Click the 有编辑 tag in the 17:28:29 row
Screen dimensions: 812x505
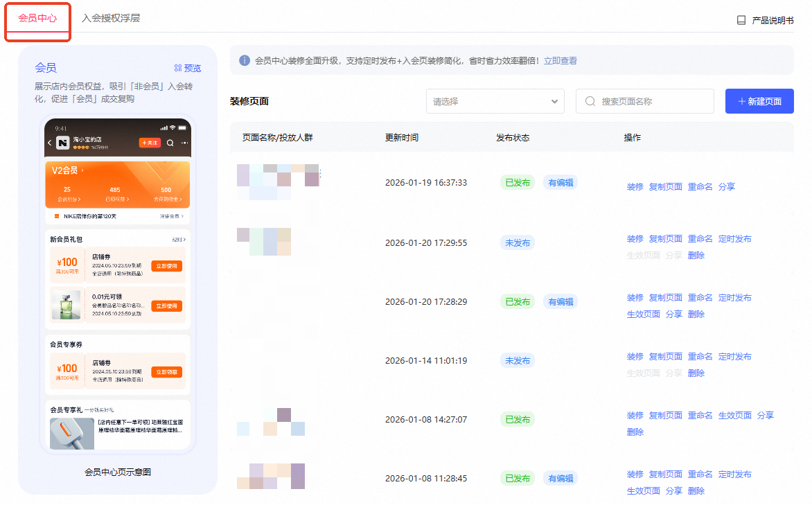pyautogui.click(x=561, y=302)
